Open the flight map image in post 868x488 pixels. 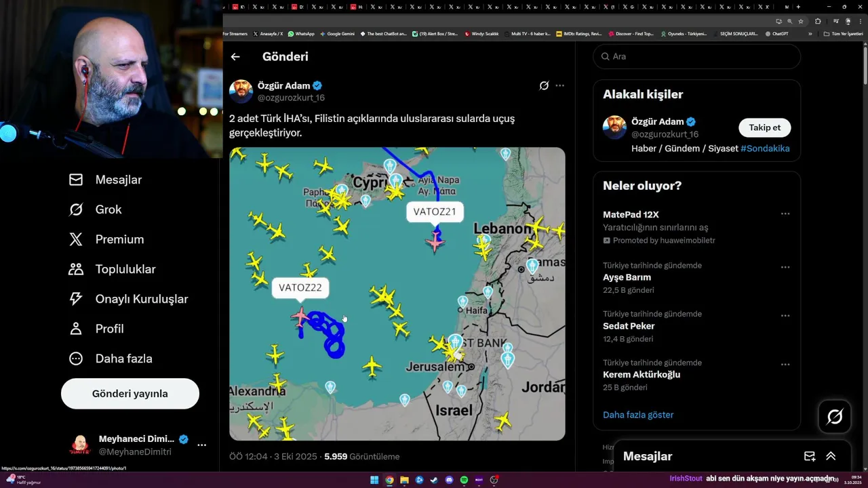point(397,293)
